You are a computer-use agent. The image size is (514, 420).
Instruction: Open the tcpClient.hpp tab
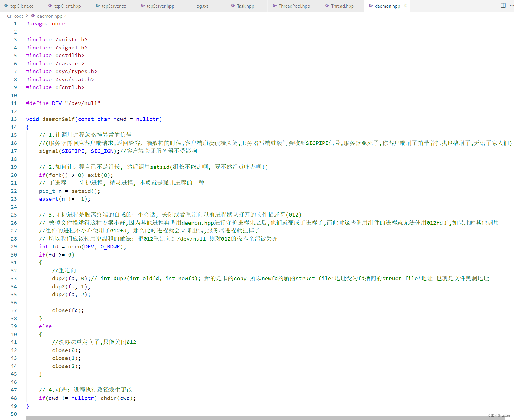[x=67, y=6]
